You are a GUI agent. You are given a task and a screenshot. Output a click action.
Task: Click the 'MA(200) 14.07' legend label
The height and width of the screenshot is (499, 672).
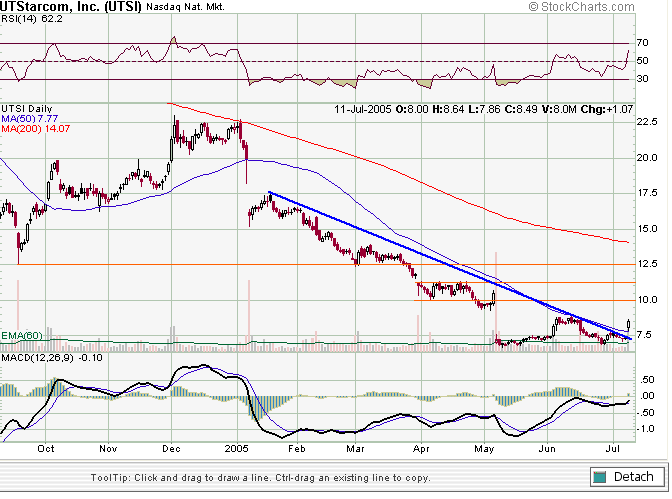click(36, 129)
